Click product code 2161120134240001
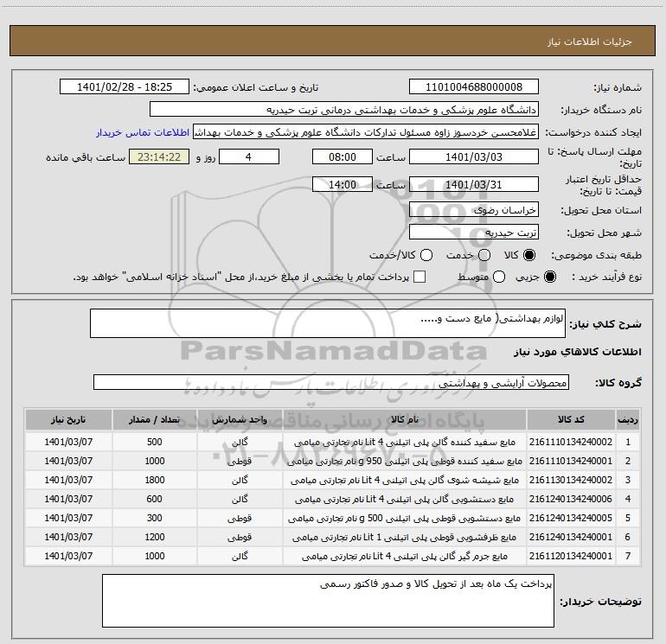 click(571, 556)
